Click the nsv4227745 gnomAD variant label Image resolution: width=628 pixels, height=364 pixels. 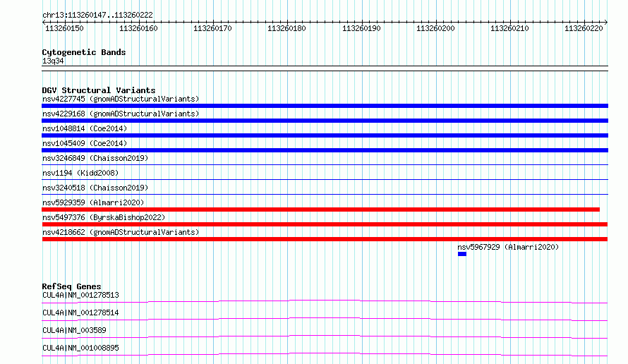(121, 99)
